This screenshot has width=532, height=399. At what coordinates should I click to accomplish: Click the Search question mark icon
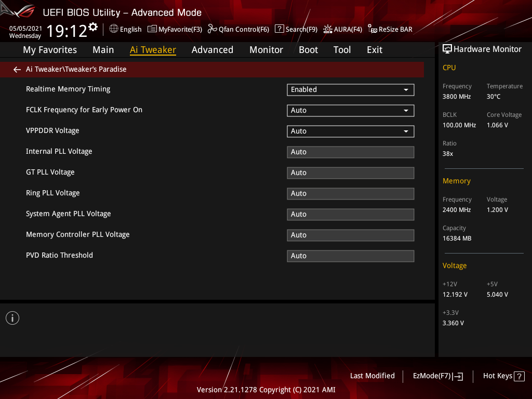[x=279, y=29]
